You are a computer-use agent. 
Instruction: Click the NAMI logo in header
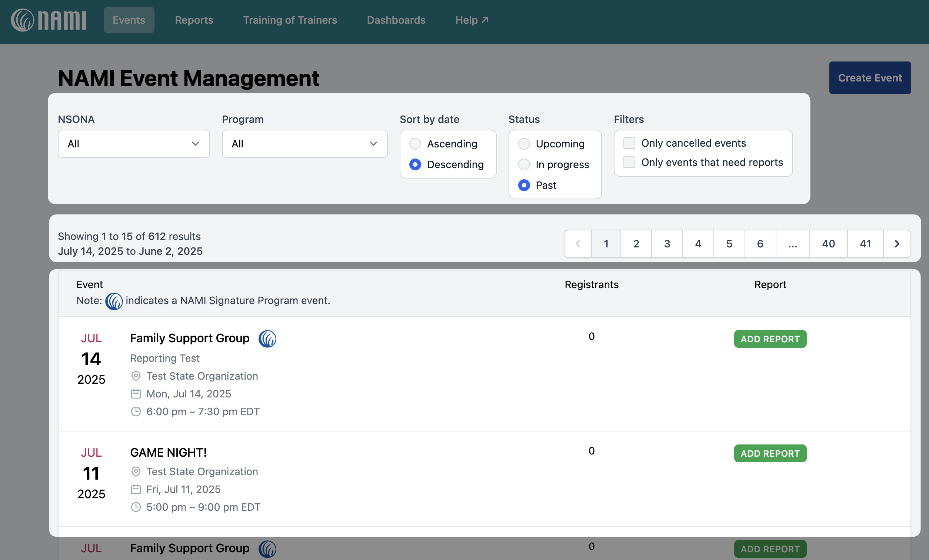pos(48,20)
